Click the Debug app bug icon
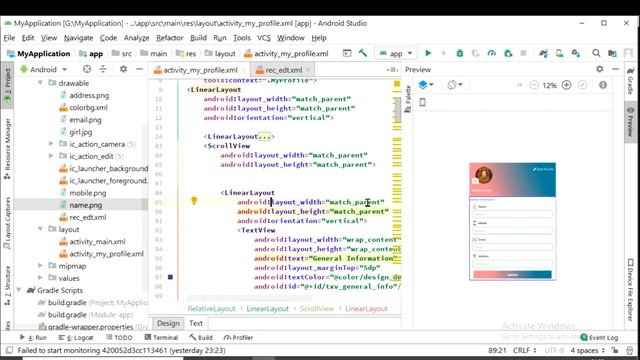The width and height of the screenshot is (640, 360). (460, 53)
